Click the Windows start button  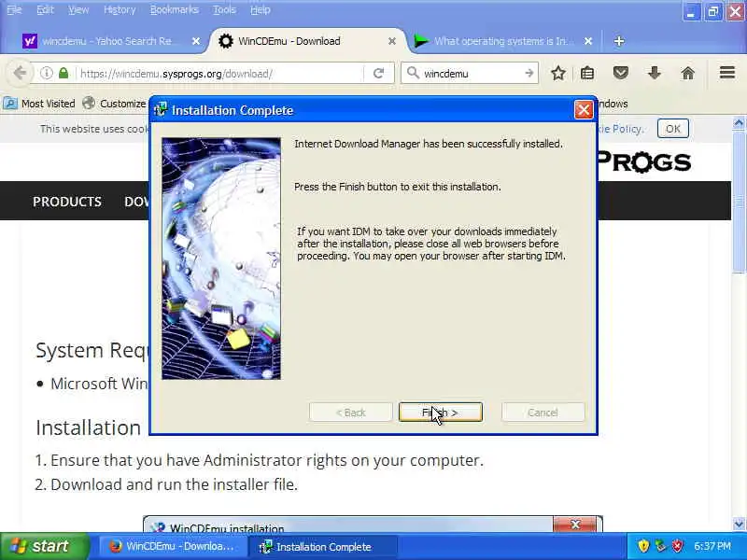click(x=43, y=546)
